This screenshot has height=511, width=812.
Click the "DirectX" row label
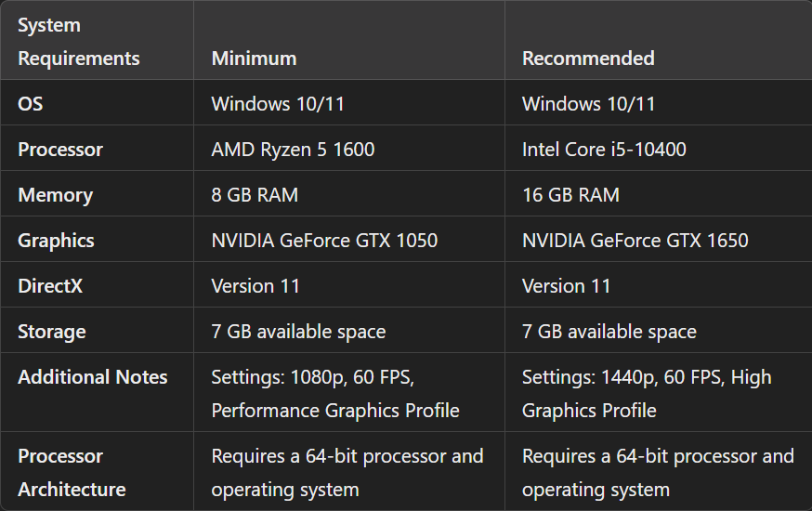pos(50,286)
